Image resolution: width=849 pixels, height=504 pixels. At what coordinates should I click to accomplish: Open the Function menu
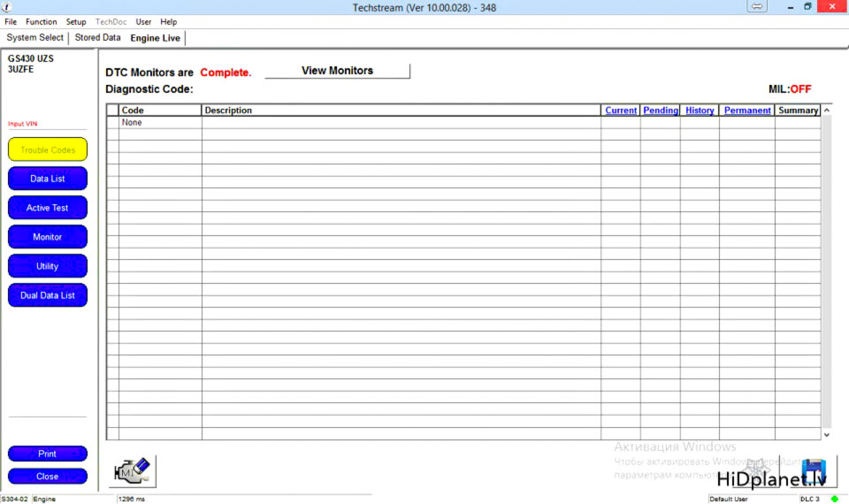click(x=42, y=22)
